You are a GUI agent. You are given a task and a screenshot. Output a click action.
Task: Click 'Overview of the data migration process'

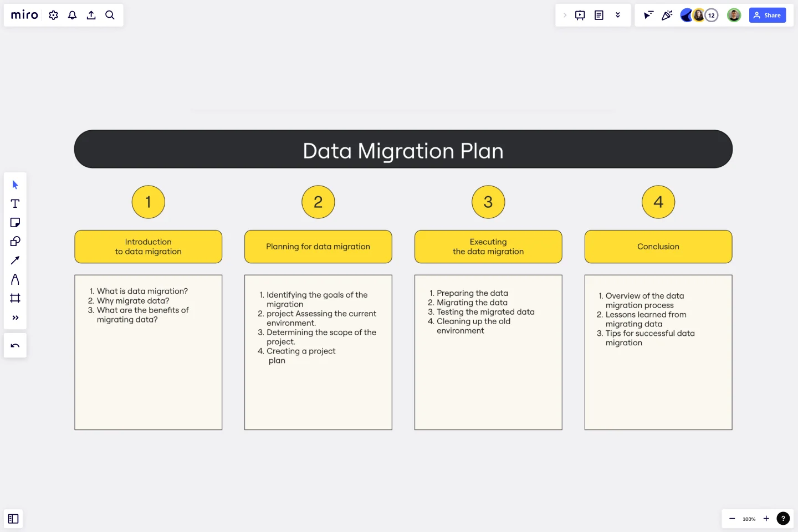[x=644, y=300]
